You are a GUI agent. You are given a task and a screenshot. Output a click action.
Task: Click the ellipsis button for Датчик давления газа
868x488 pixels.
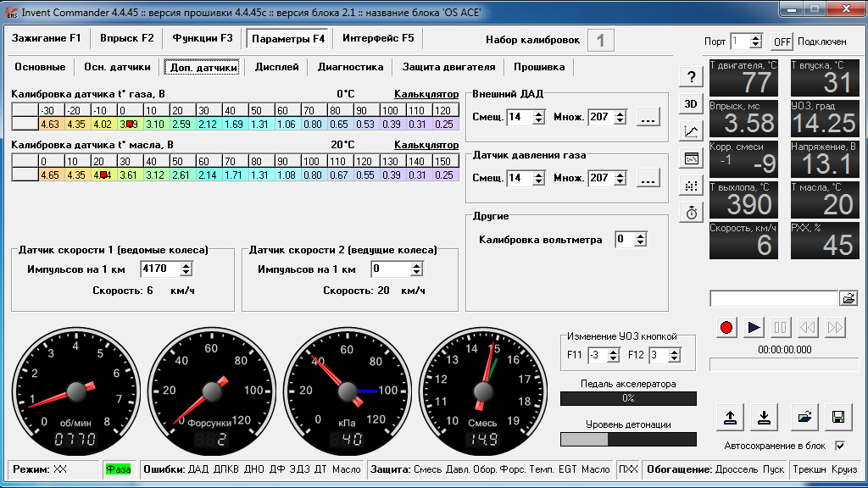coord(648,178)
